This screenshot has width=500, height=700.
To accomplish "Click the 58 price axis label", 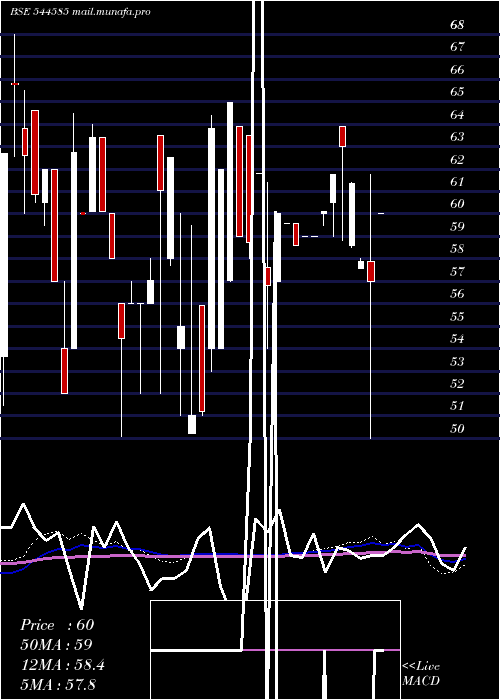I will coord(457,249).
